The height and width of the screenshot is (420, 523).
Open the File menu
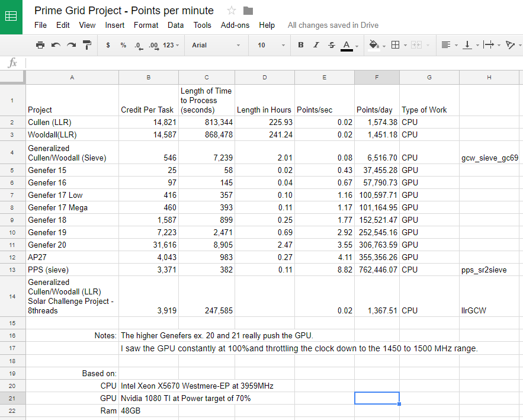point(40,25)
